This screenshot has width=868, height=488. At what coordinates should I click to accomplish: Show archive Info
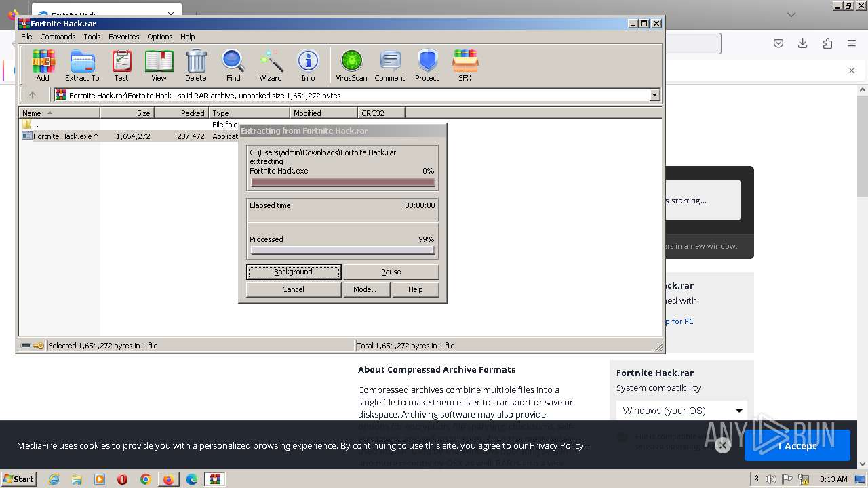pos(308,66)
